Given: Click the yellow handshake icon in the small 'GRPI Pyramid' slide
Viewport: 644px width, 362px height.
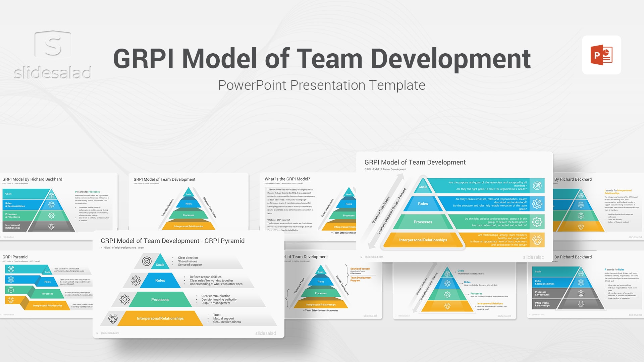Looking at the screenshot, I should click(x=11, y=300).
